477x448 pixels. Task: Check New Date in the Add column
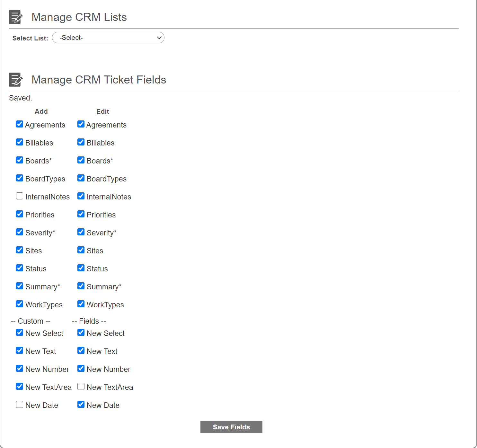tap(20, 404)
